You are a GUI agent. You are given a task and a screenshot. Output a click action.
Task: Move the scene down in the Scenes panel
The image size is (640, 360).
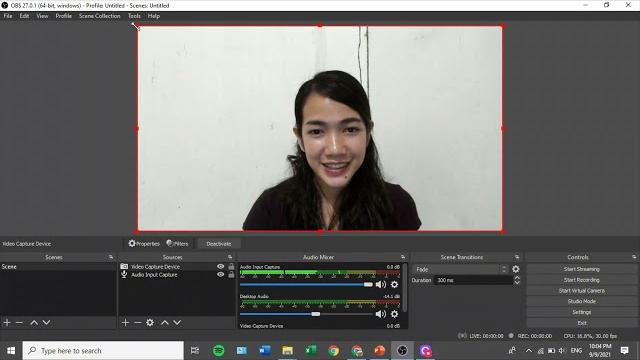(47, 322)
